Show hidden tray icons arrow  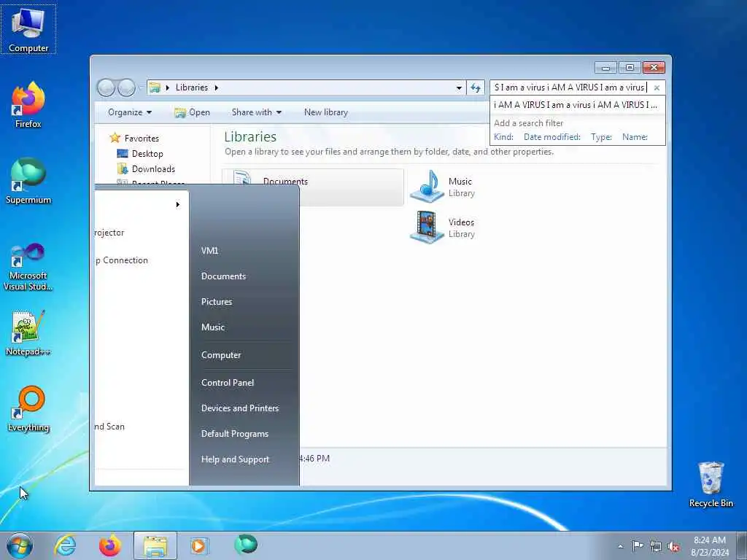(620, 546)
